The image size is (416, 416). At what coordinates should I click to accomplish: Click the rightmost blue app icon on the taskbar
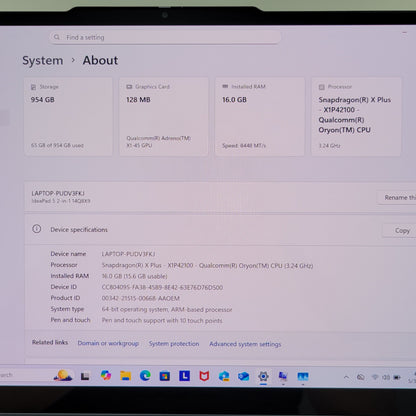(303, 377)
